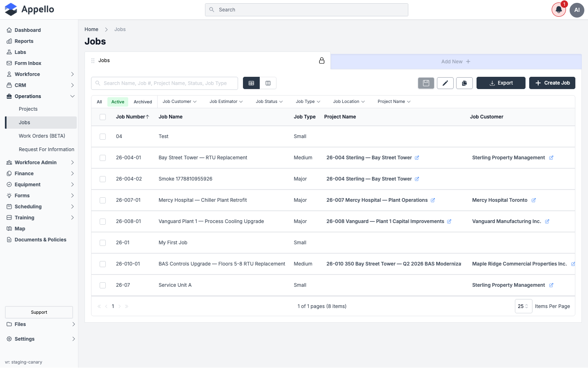Viewport: 588px width, 375px height.
Task: Open the Job Type filter dropdown
Action: (x=308, y=102)
